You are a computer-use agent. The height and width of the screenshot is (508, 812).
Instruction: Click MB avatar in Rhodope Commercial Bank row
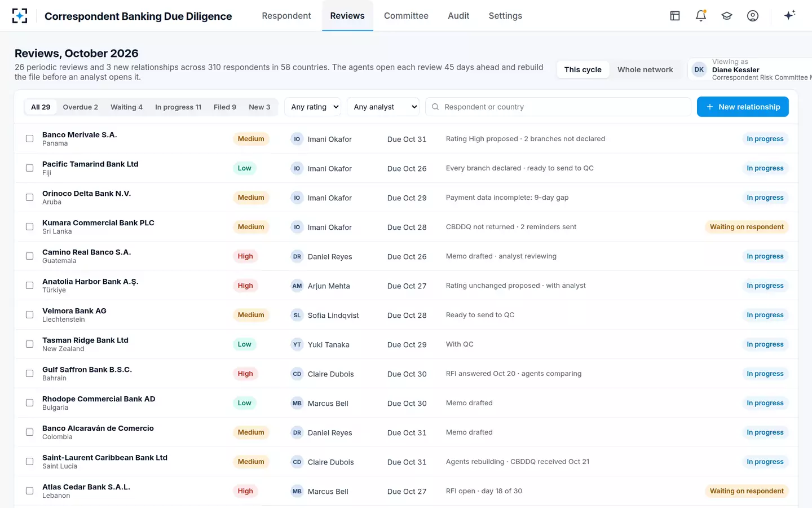click(x=297, y=403)
